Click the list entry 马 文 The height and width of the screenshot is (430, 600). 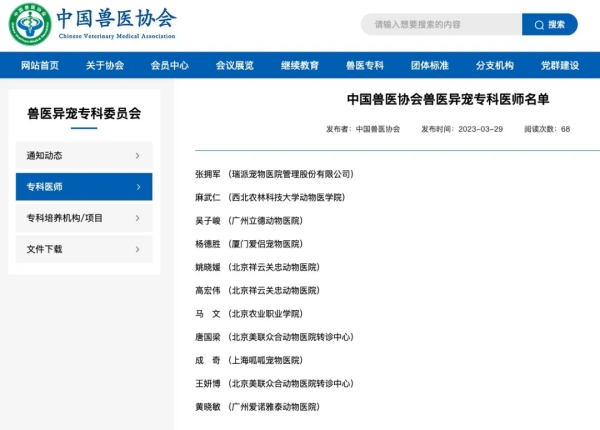click(249, 314)
